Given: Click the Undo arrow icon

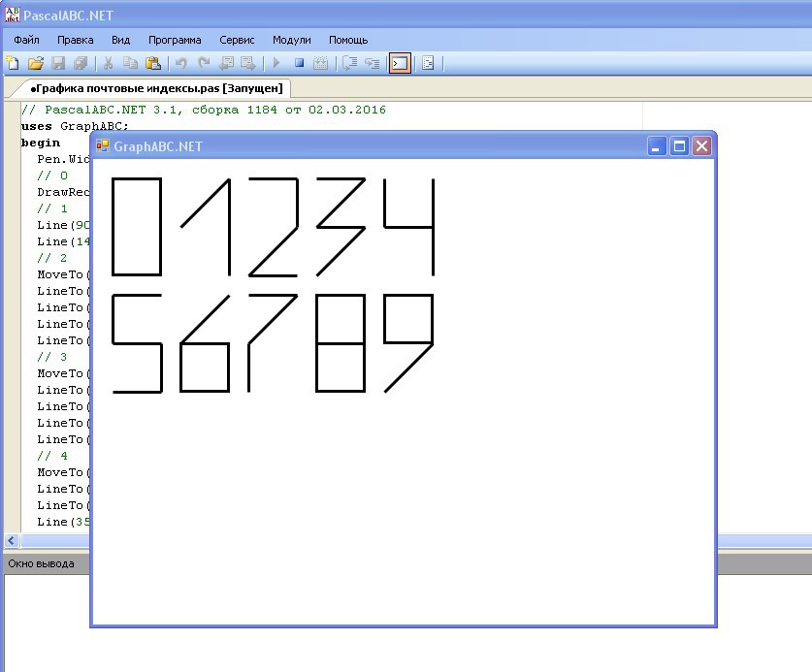Looking at the screenshot, I should pos(180,64).
